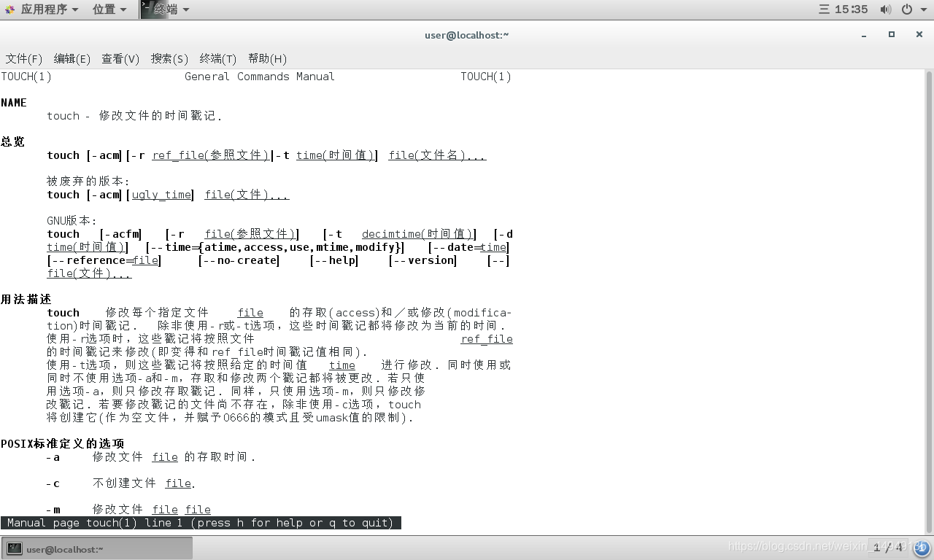Click the --help option text
Screen dimensions: 934x560
333,260
